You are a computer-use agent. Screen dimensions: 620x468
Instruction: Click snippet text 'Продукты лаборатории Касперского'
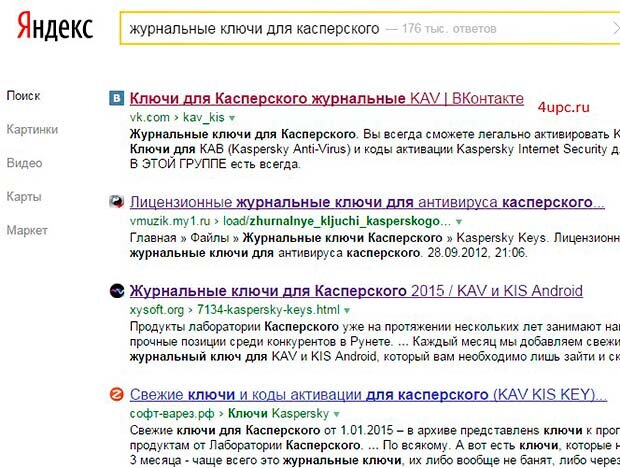pos(234,326)
